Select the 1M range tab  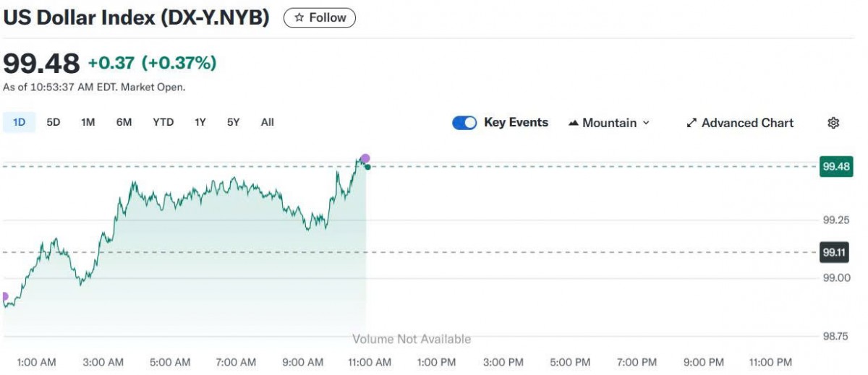[x=88, y=122]
